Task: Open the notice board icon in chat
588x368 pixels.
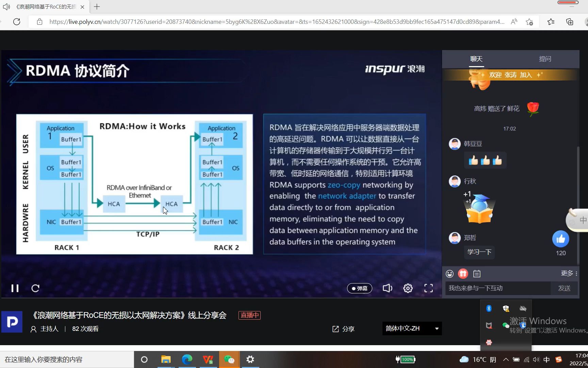Action: click(477, 274)
